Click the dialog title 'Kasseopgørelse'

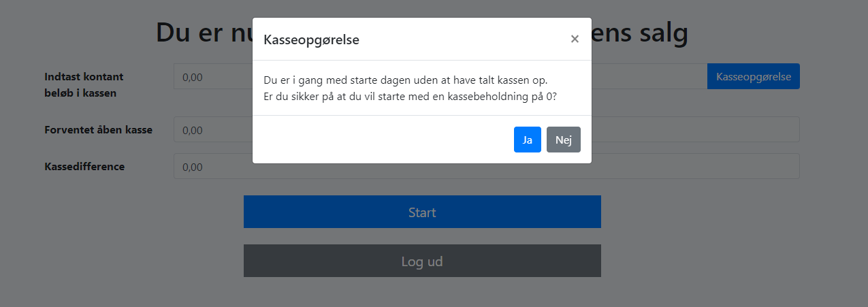[x=311, y=40]
